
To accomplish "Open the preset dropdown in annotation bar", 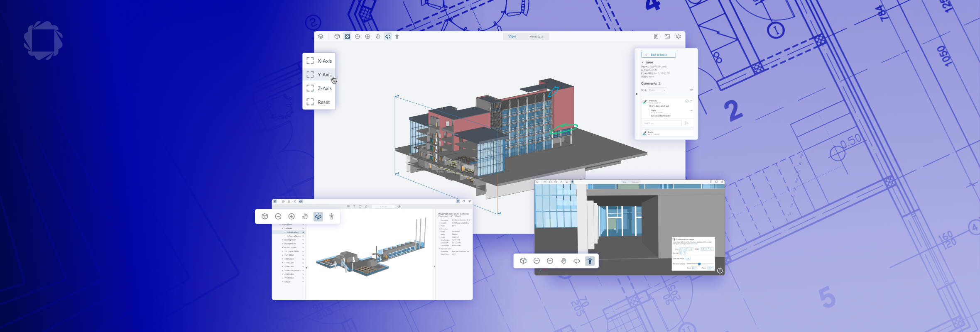I will [x=383, y=206].
